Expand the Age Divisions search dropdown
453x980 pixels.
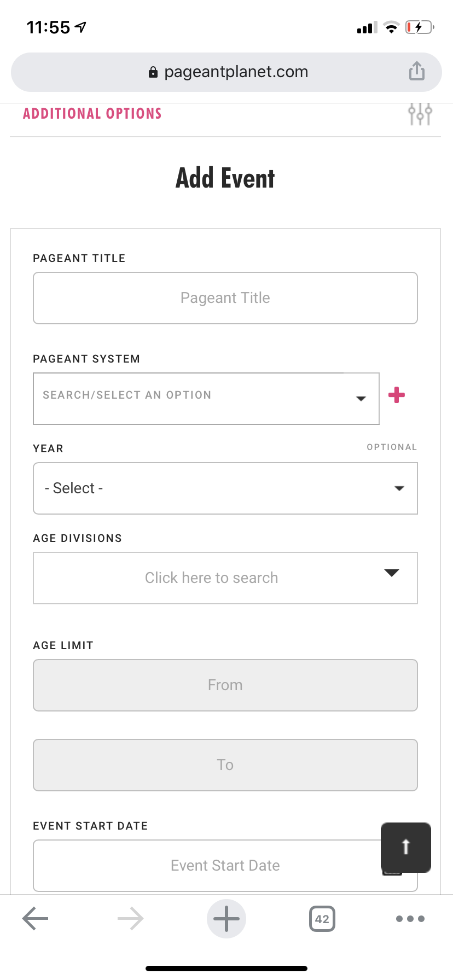tap(225, 578)
